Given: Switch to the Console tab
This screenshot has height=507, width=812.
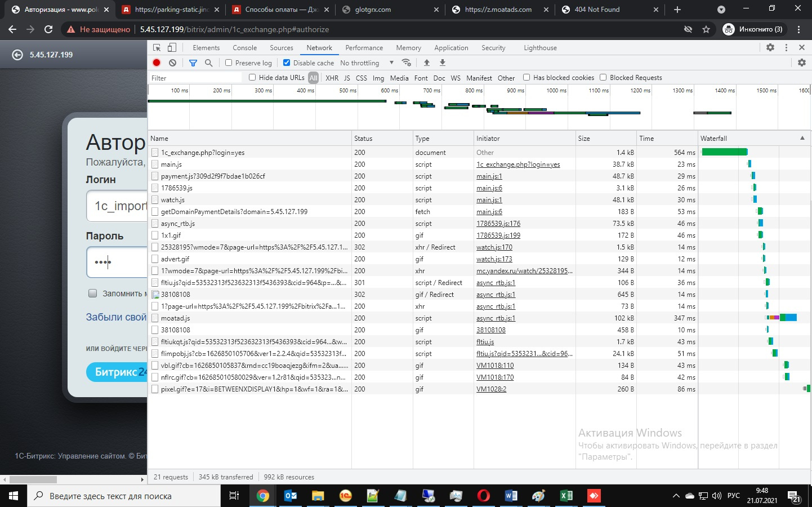Looking at the screenshot, I should tap(244, 48).
